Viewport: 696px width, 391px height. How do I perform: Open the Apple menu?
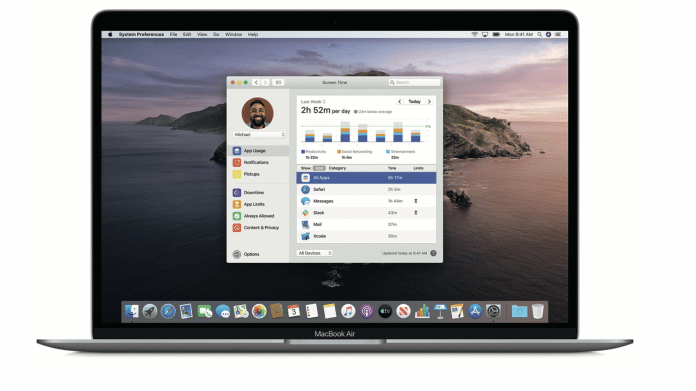pos(110,34)
